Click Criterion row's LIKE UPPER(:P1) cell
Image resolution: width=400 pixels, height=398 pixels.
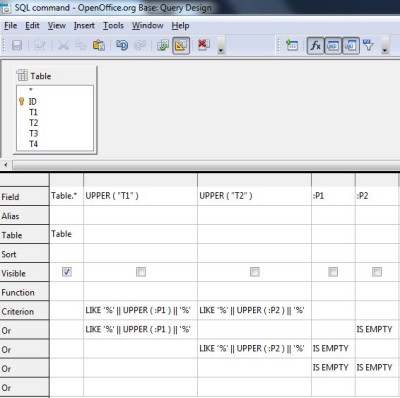point(140,310)
